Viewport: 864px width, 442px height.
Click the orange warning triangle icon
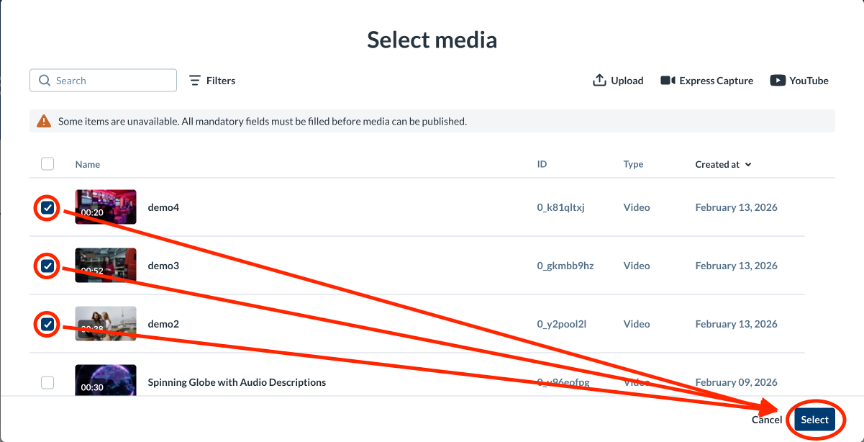[44, 121]
